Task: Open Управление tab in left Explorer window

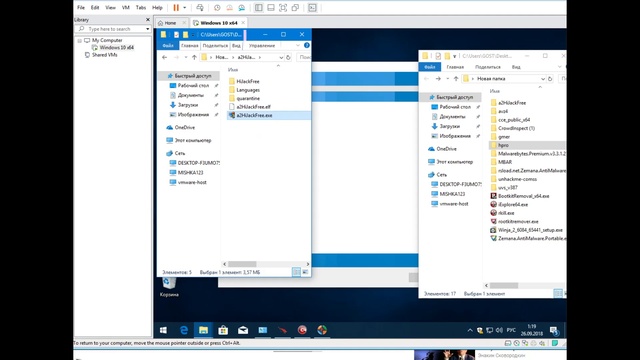Action: point(262,46)
